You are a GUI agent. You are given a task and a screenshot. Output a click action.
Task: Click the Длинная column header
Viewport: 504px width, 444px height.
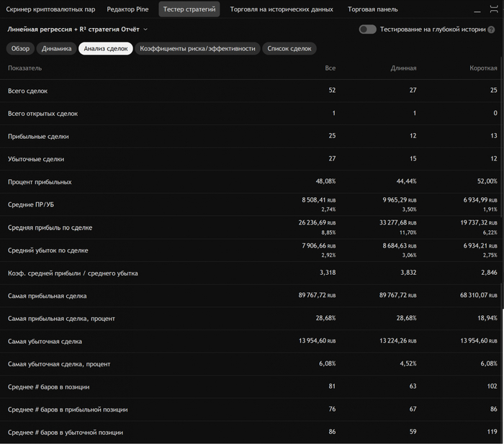pos(402,68)
